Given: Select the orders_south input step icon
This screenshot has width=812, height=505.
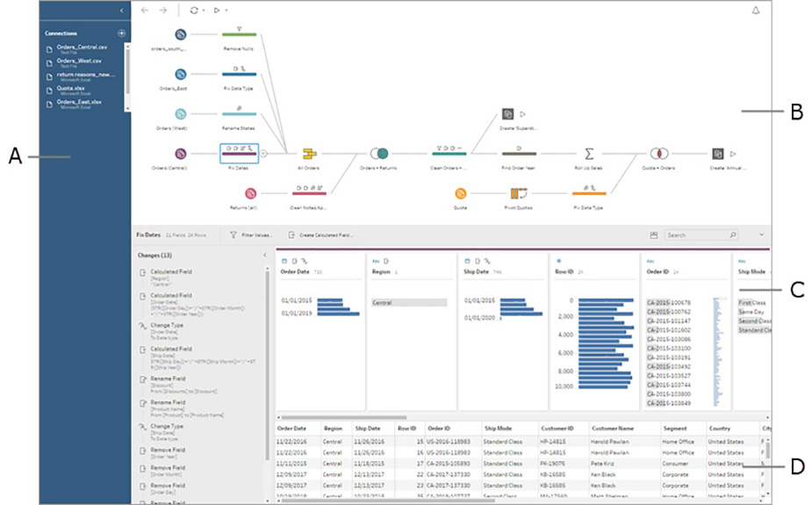Looking at the screenshot, I should [x=180, y=35].
